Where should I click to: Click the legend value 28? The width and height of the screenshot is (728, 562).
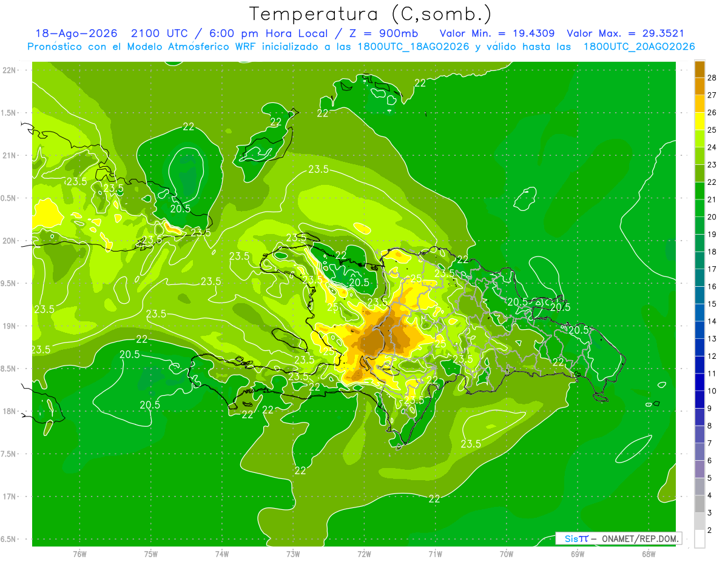[x=712, y=78]
